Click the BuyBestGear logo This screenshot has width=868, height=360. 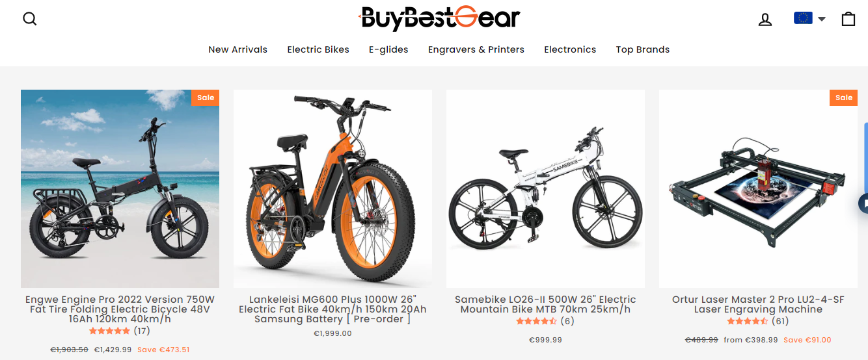point(440,18)
